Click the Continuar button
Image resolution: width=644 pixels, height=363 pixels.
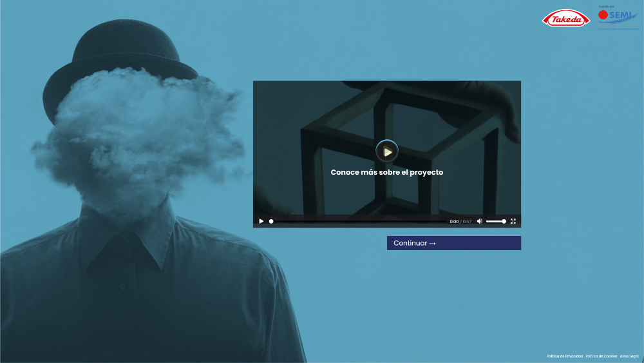pos(454,243)
